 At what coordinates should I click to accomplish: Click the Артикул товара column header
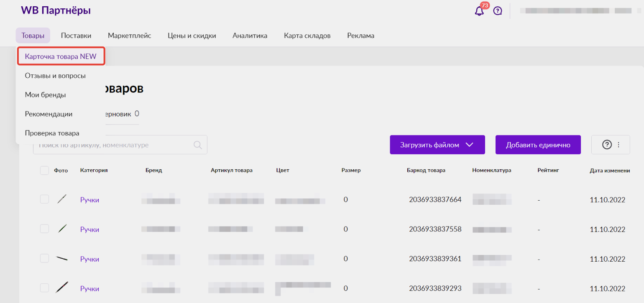(232, 170)
